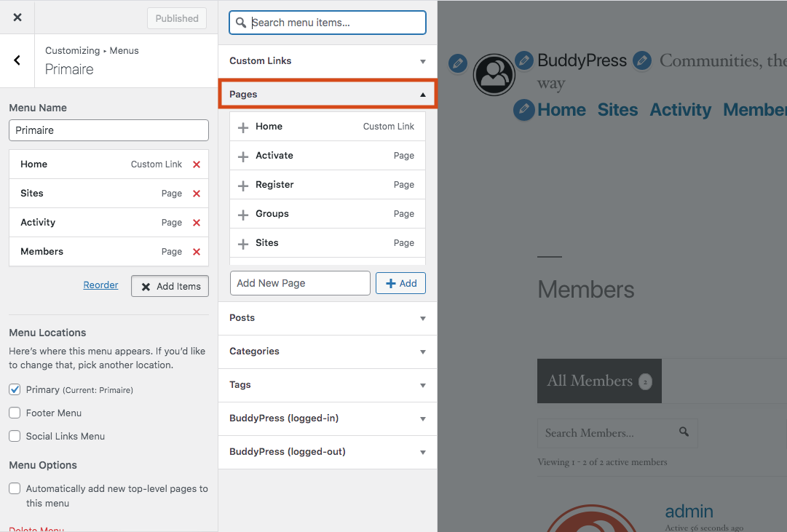Uncheck the Primary menu location
Screen dimensions: 787x532
pos(15,389)
